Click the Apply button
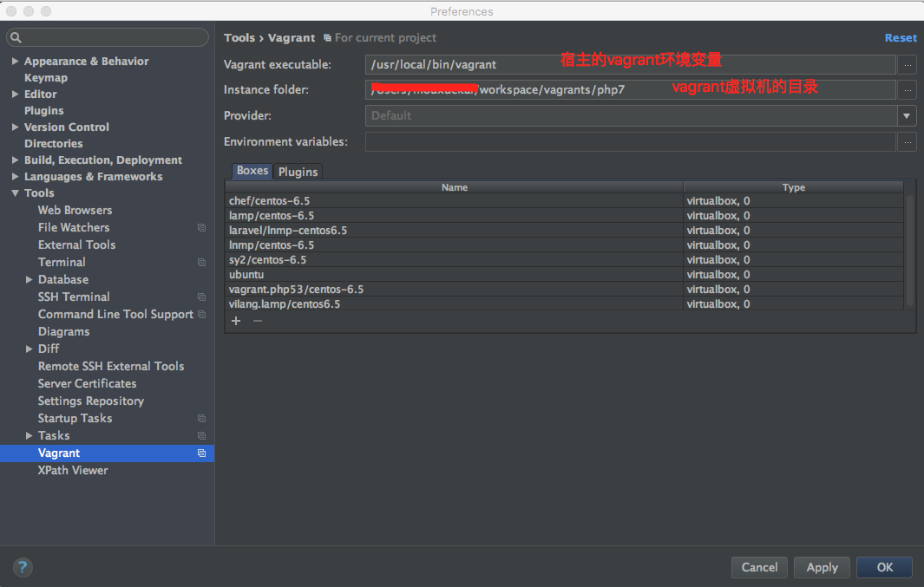The height and width of the screenshot is (587, 924). click(x=822, y=567)
